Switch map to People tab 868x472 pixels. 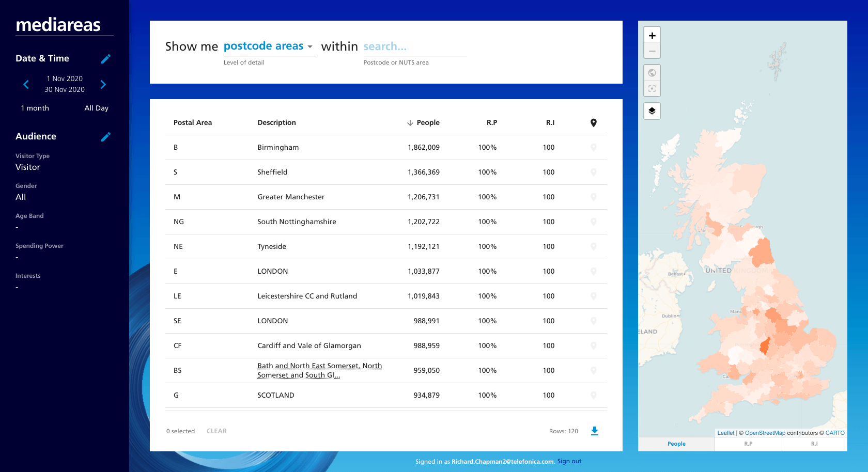(676, 444)
